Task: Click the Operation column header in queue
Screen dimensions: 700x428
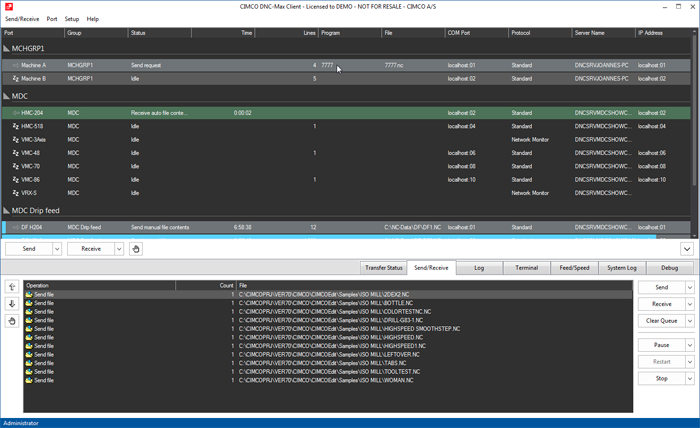Action: pyautogui.click(x=100, y=286)
